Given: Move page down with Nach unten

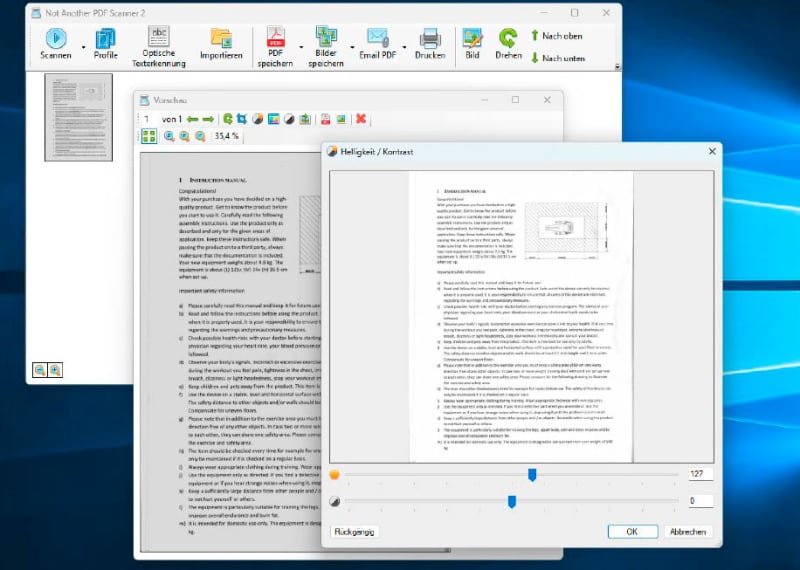Looking at the screenshot, I should pyautogui.click(x=558, y=58).
